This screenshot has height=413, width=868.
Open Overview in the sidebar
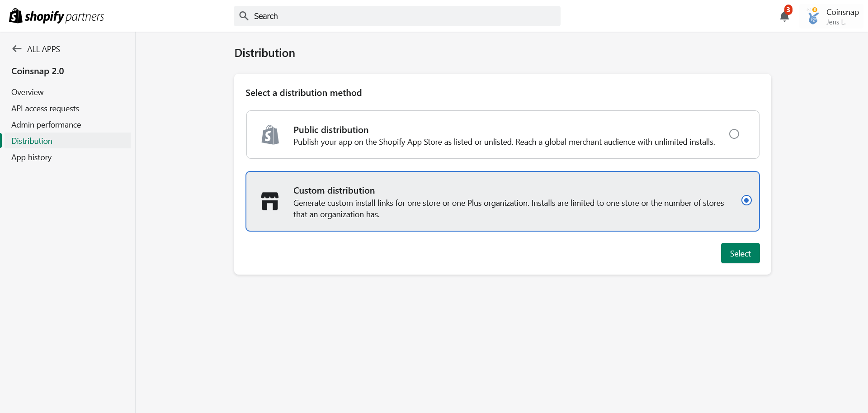[28, 92]
